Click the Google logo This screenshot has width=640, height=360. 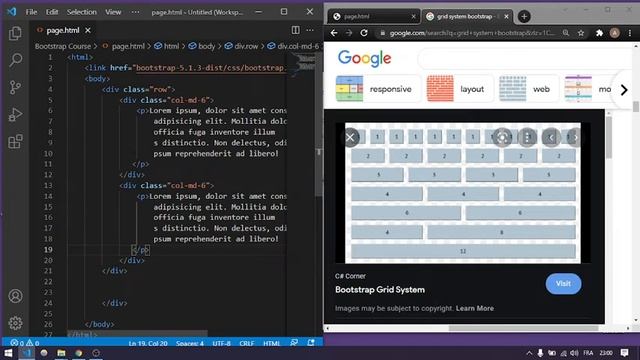[x=364, y=59]
